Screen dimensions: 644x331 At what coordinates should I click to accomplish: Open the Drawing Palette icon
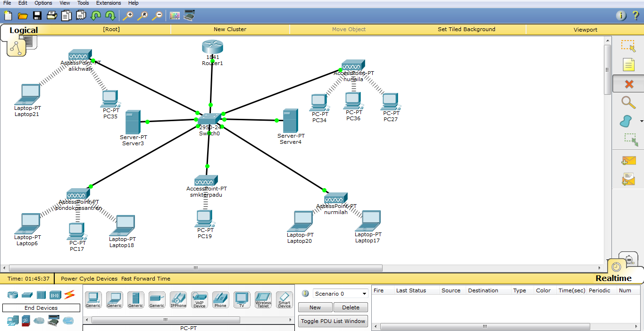pos(175,16)
